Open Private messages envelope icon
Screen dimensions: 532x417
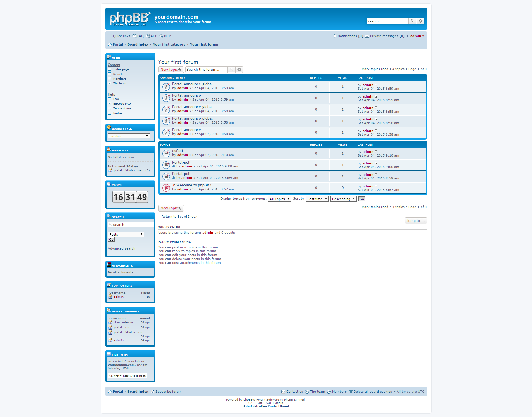367,36
